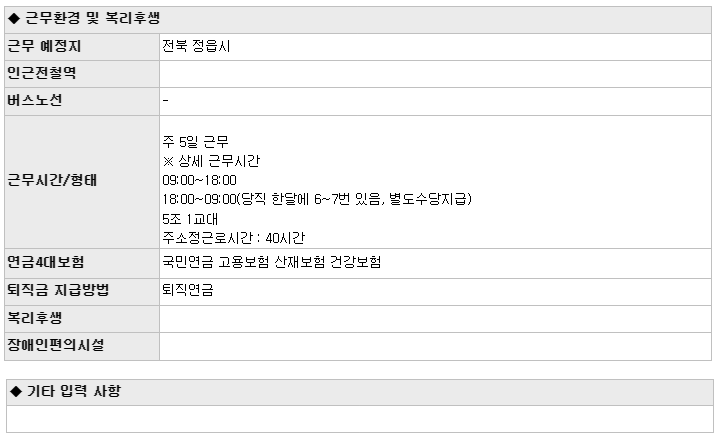Click the diamond icon beside 기타 입력 사항
This screenshot has height=437, width=719.
click(16, 392)
